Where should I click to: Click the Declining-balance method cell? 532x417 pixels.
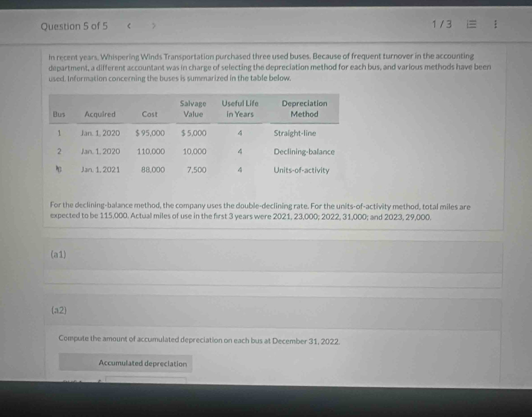(x=304, y=152)
